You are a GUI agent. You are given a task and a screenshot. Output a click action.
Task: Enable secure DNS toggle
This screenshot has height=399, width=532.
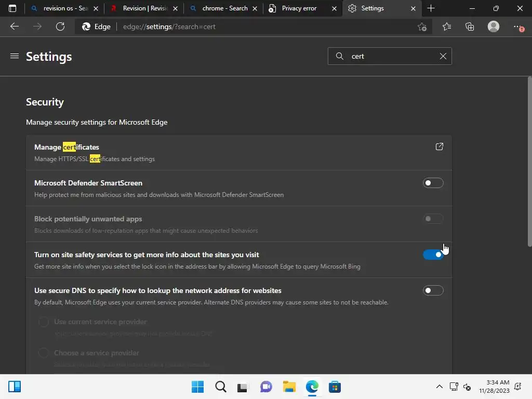[x=433, y=290]
